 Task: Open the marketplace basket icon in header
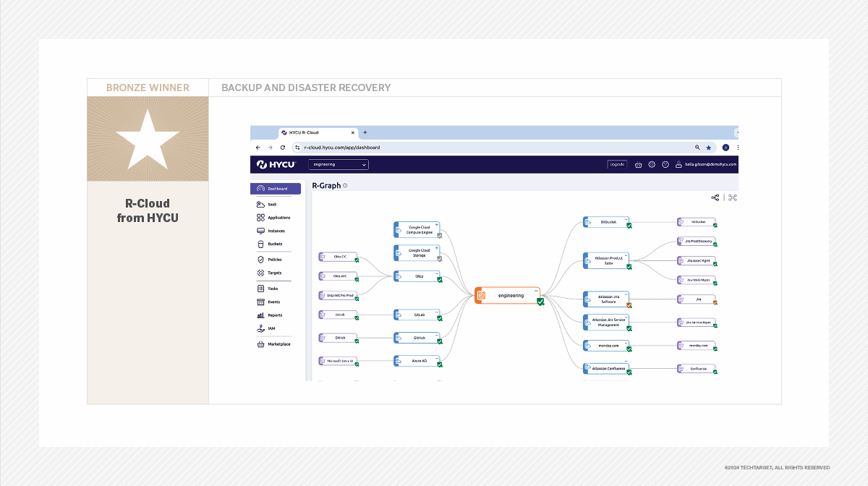[x=638, y=165]
